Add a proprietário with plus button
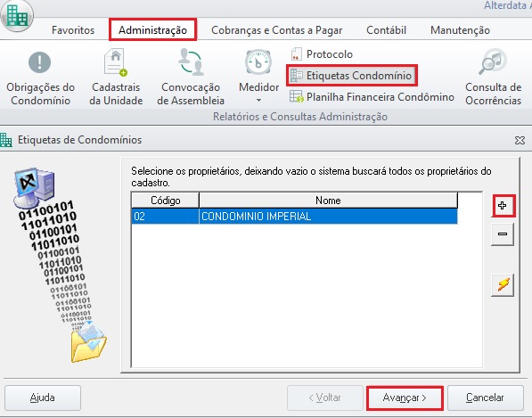Viewport: 532px width, 418px height. pos(503,206)
